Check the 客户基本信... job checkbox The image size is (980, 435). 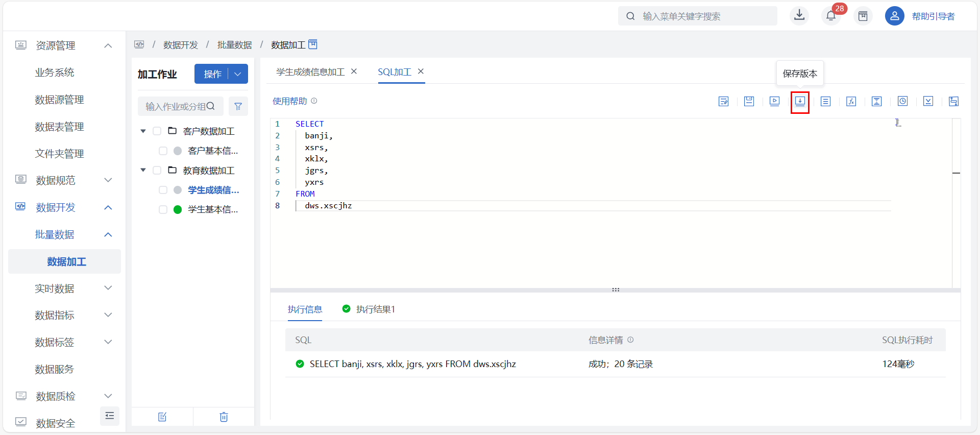click(163, 151)
